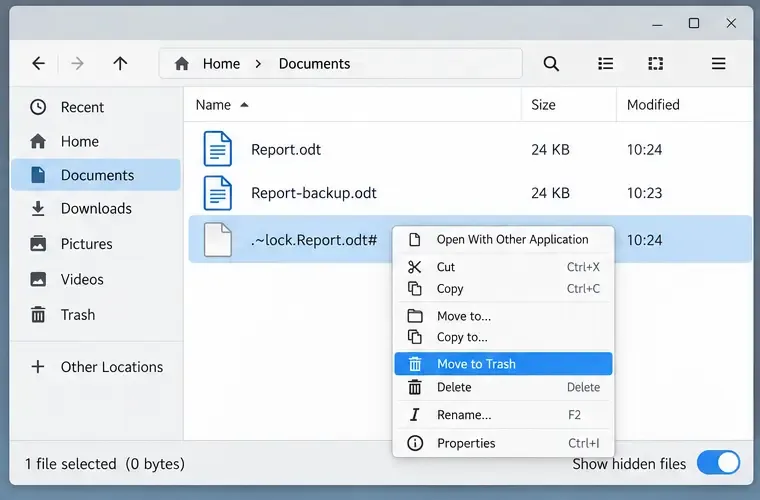The width and height of the screenshot is (760, 500).
Task: Click the Show hidden files label
Action: click(629, 464)
